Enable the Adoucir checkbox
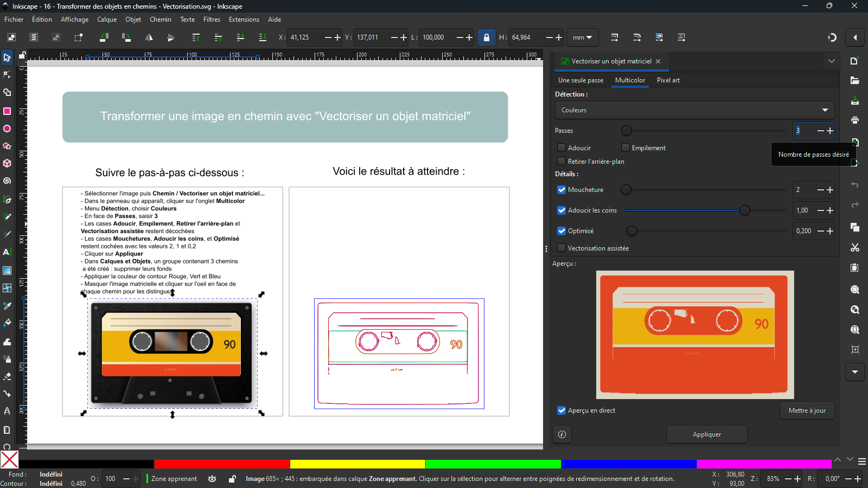 click(x=561, y=147)
